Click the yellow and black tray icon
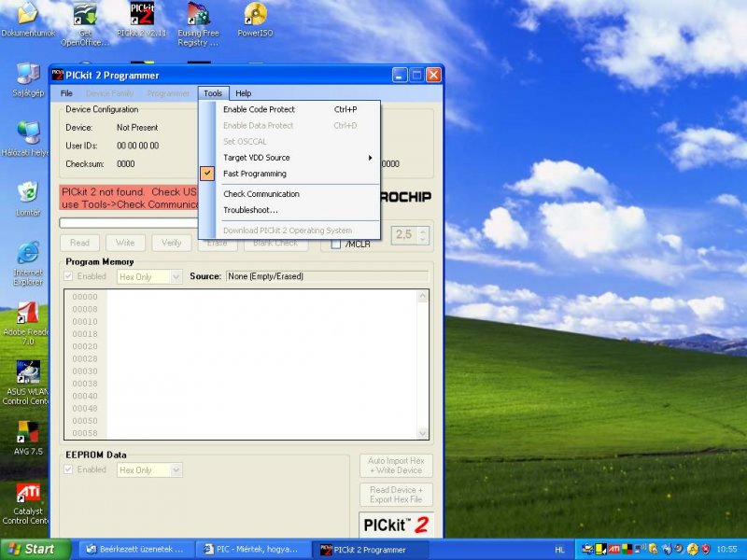The height and width of the screenshot is (560, 747). 600,549
